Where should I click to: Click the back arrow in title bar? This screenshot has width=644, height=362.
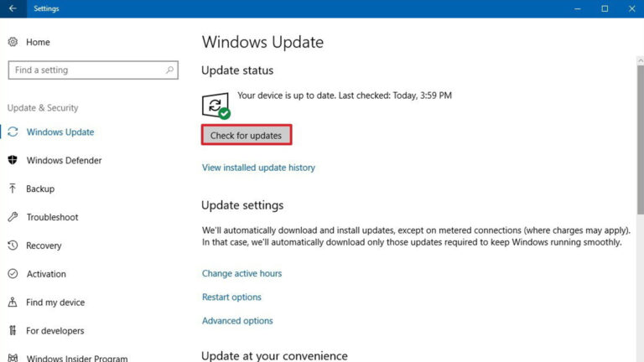click(13, 8)
